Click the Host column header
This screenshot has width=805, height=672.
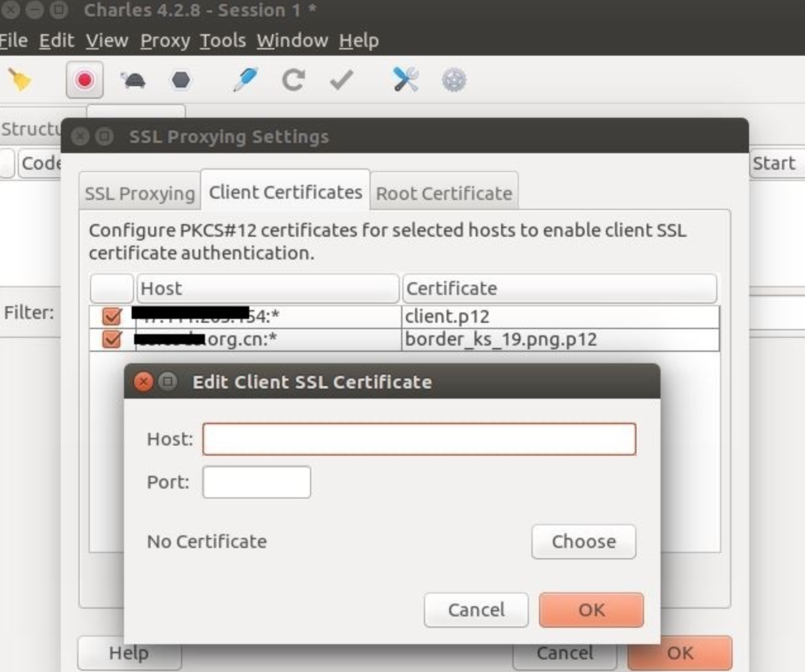click(268, 289)
